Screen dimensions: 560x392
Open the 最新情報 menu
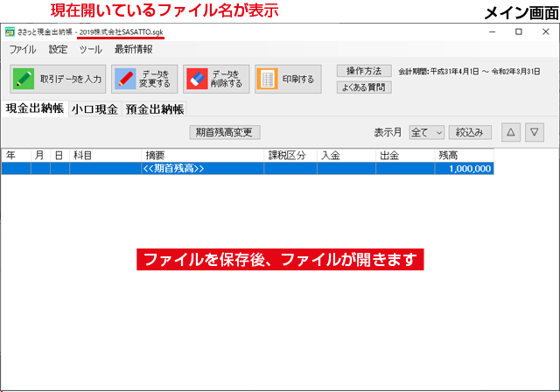pos(133,50)
